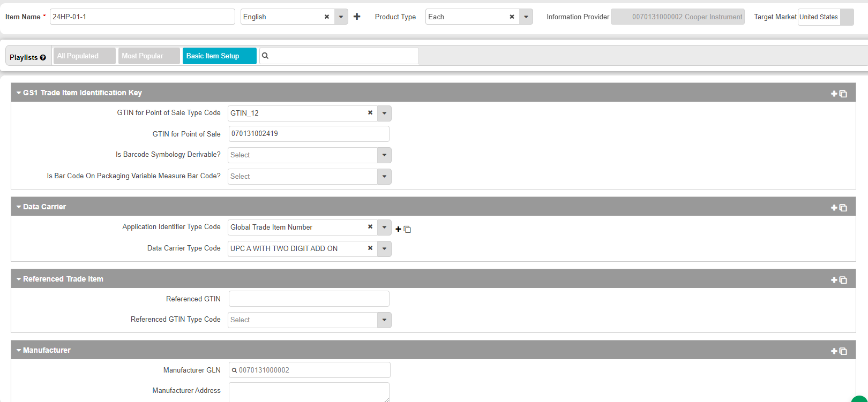Open the Referenced GTIN Type Code dropdown
The image size is (868, 402).
click(x=384, y=320)
